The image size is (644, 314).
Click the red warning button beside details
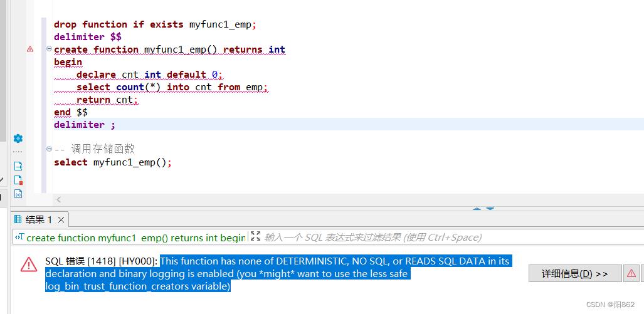(631, 274)
